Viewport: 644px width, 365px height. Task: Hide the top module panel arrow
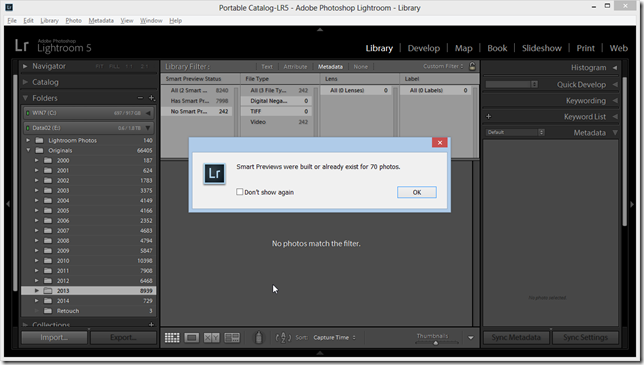[320, 30]
